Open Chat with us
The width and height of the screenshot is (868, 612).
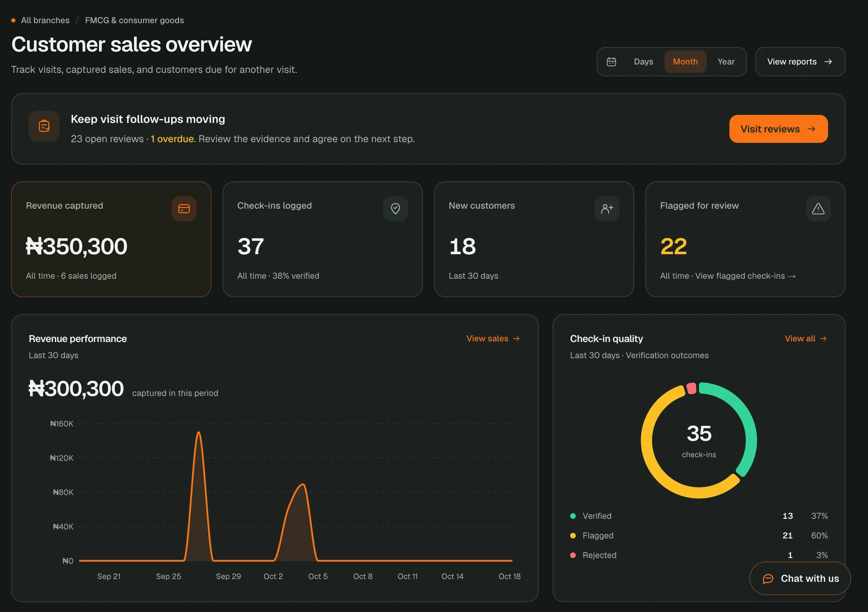[800, 579]
